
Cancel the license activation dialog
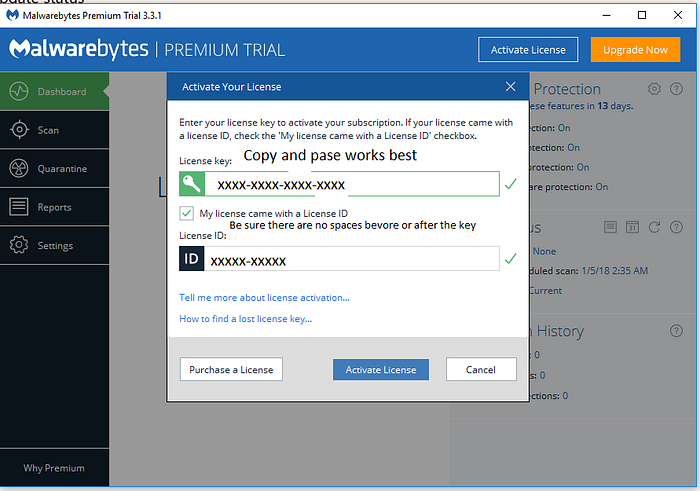481,369
